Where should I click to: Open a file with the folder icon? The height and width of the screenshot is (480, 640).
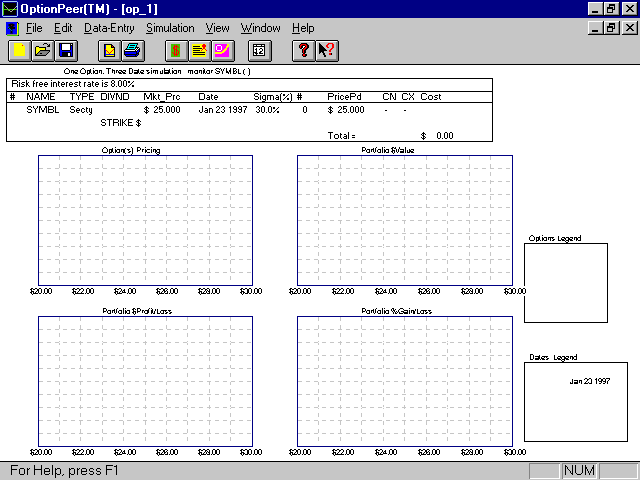[x=42, y=49]
